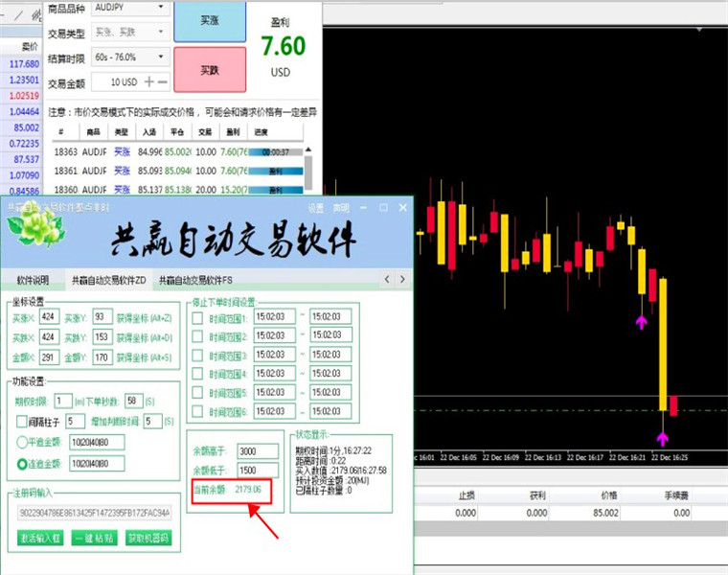Screen dimensions: 728x575
Task: Click the lower magenta arrow on chart
Action: coord(663,439)
